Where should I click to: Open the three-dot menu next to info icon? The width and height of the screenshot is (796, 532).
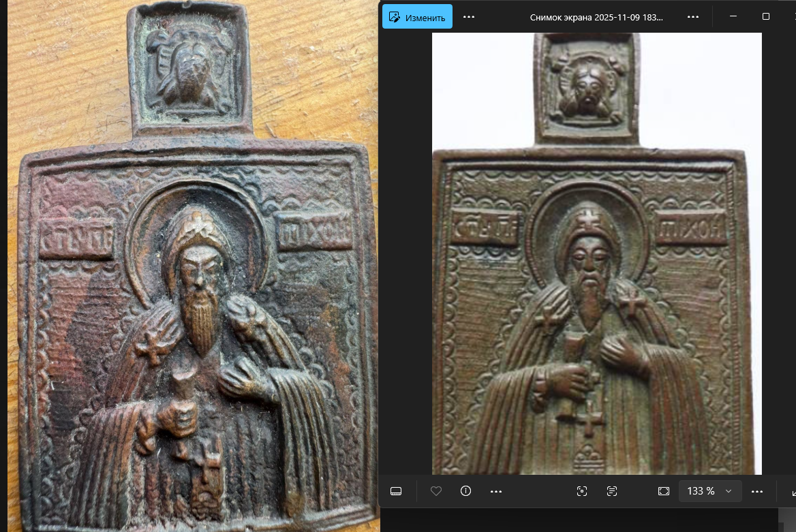pyautogui.click(x=496, y=491)
